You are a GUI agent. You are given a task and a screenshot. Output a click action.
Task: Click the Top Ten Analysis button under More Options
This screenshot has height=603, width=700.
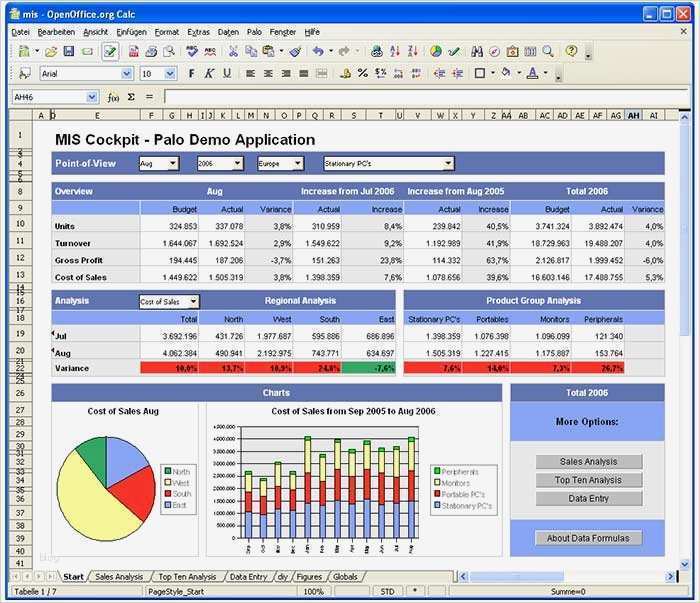coord(589,480)
